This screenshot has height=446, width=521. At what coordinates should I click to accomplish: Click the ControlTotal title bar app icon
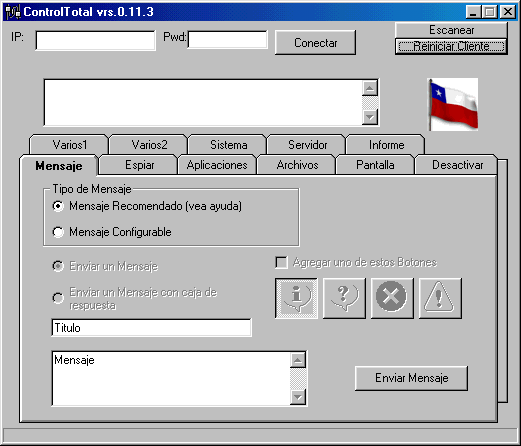click(x=13, y=12)
